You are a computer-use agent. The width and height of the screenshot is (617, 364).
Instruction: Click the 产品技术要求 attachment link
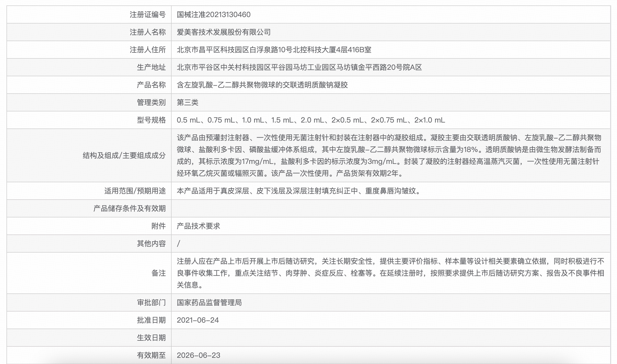(198, 226)
